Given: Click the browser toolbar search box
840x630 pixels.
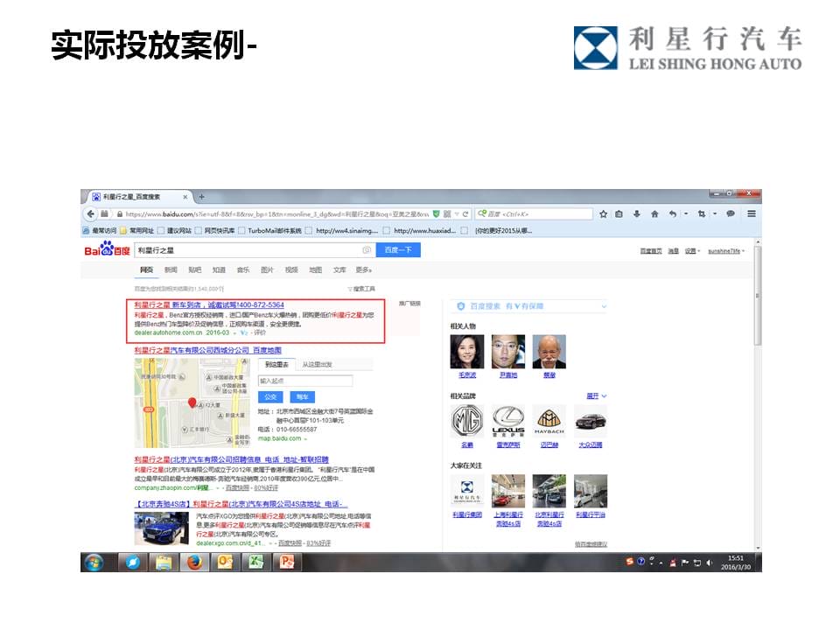Looking at the screenshot, I should [534, 213].
